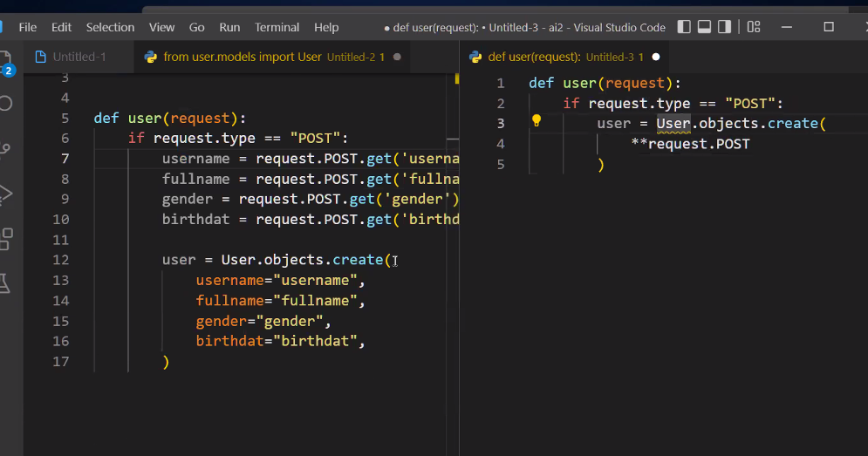Close Untitled-3 via its unsaved dot
The width and height of the screenshot is (868, 456).
656,57
